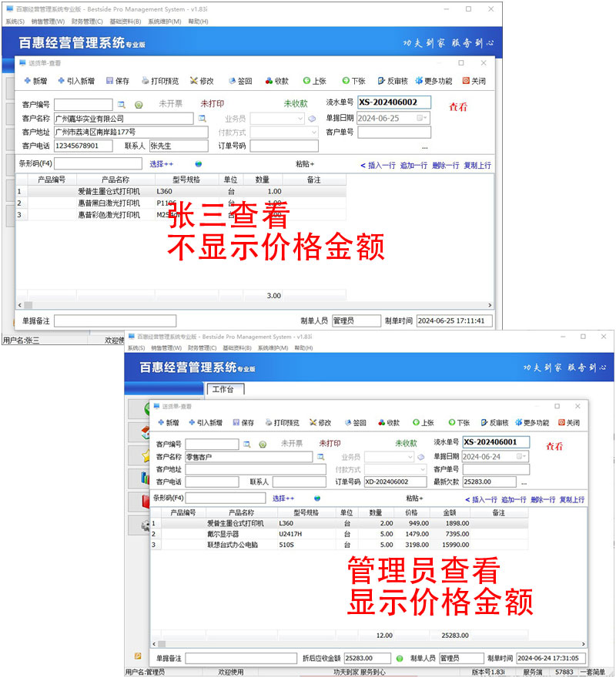
Task: Go to 上张 record in upper window
Action: click(314, 81)
